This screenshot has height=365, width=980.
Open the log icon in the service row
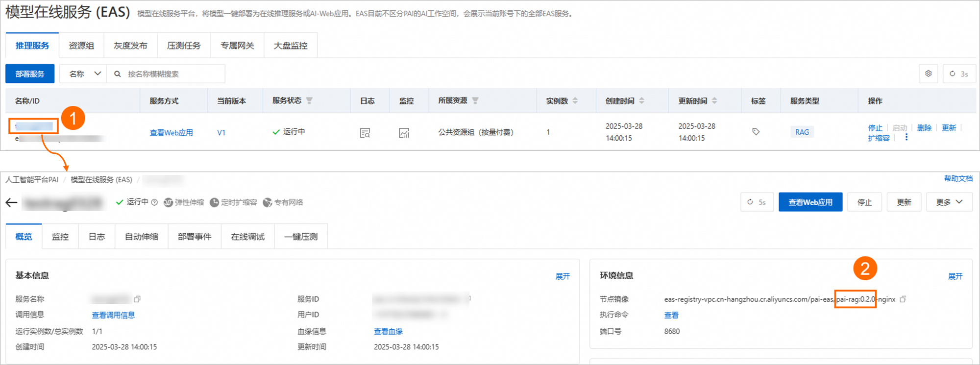click(x=365, y=133)
